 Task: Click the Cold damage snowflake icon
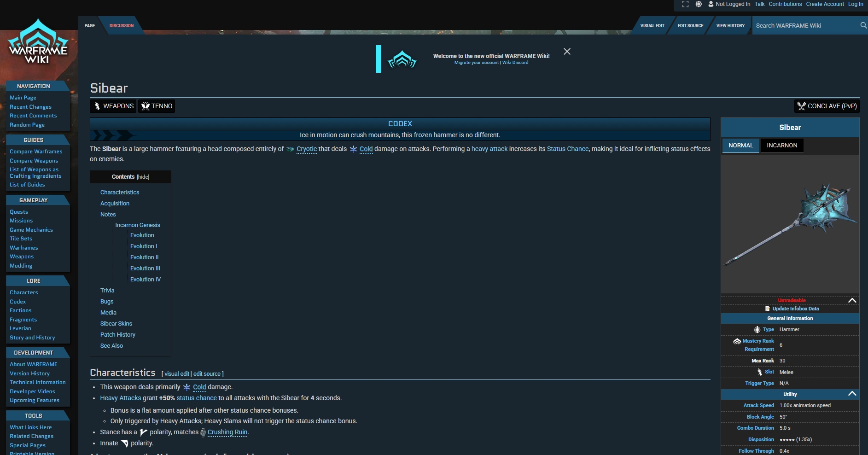(x=353, y=149)
